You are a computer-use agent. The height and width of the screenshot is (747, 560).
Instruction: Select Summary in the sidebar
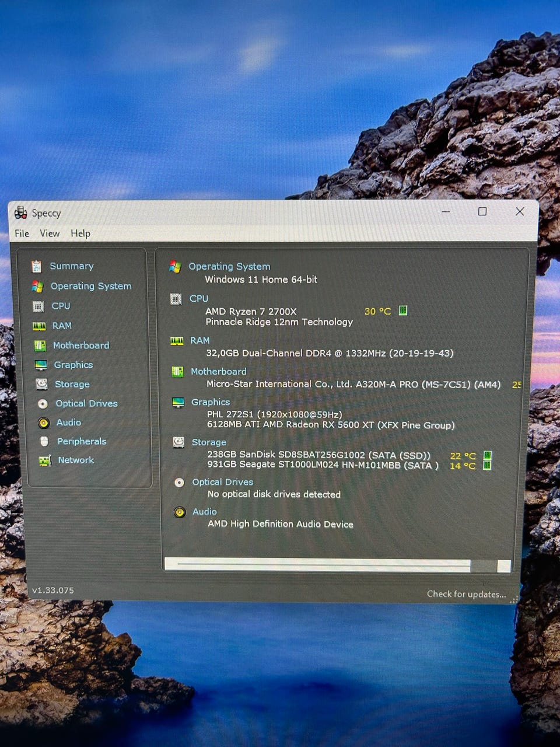[x=72, y=266]
